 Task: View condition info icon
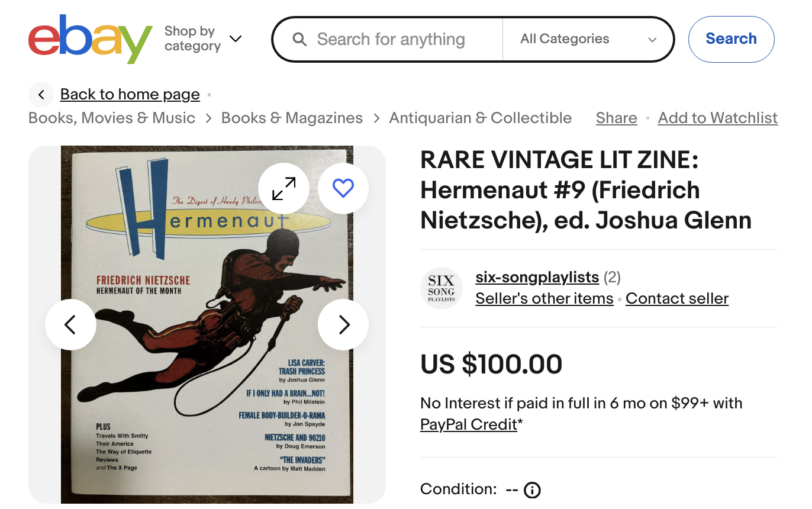coord(532,490)
